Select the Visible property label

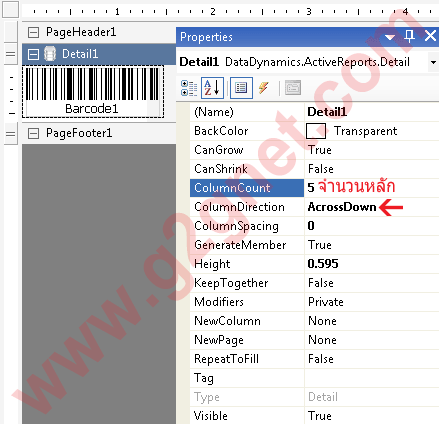tap(211, 416)
